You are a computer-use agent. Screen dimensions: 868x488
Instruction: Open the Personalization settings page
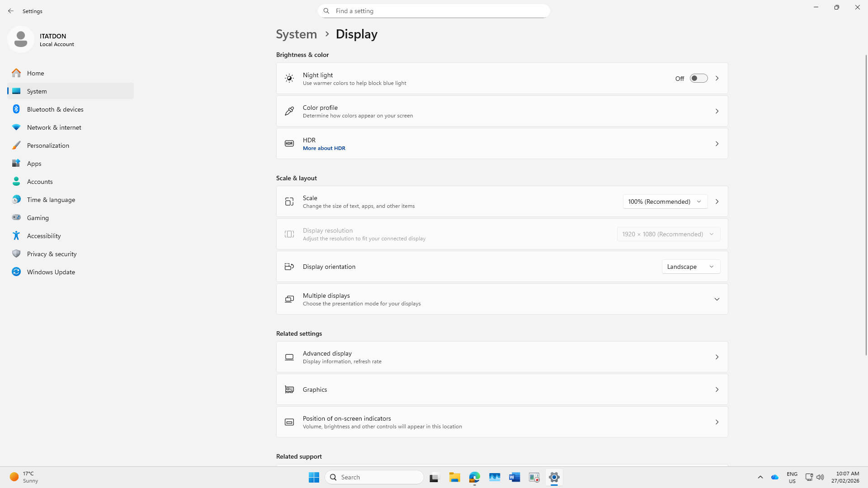tap(48, 145)
